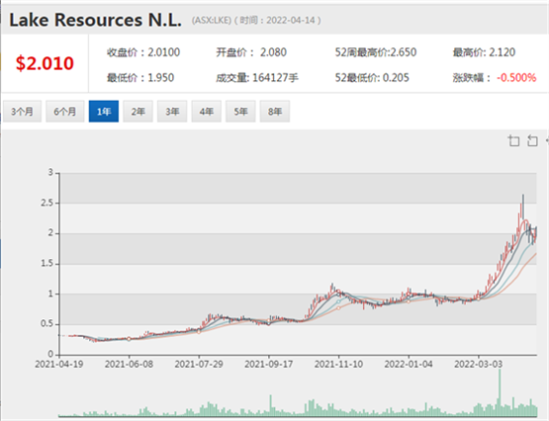Click the ASX:LKE ticker label
Screen dimensions: 549x421
pyautogui.click(x=211, y=20)
